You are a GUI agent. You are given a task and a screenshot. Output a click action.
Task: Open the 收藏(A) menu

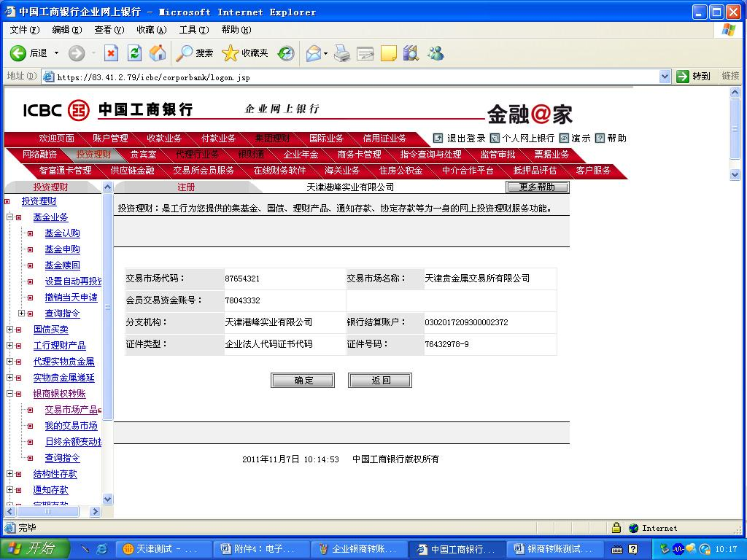point(152,29)
